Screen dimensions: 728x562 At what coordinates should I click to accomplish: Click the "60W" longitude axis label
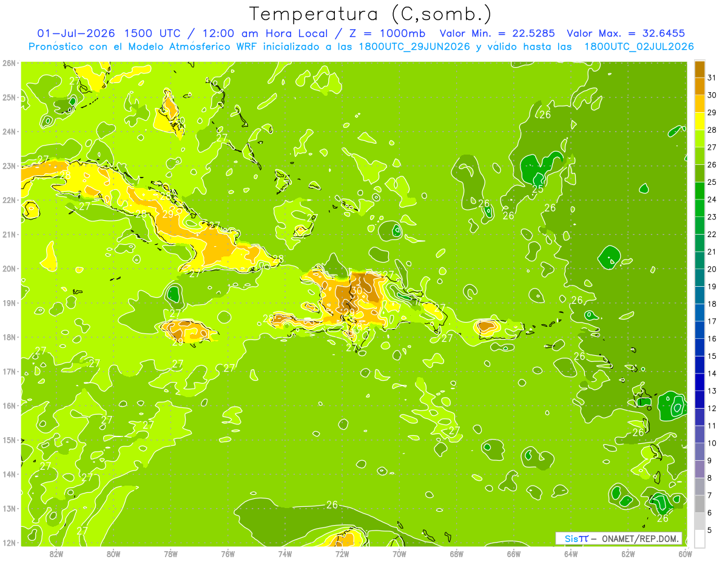point(686,554)
